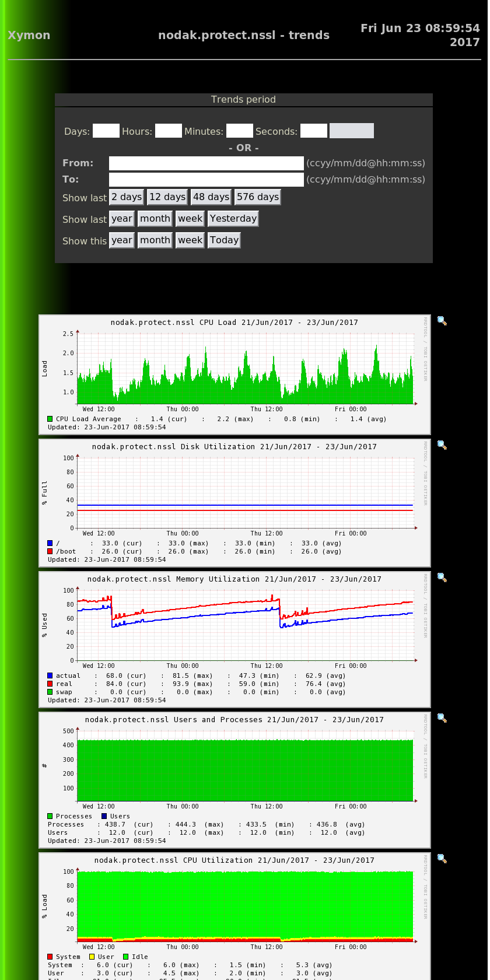Zoom the CPU Load graph via magnifier icon

(x=442, y=321)
